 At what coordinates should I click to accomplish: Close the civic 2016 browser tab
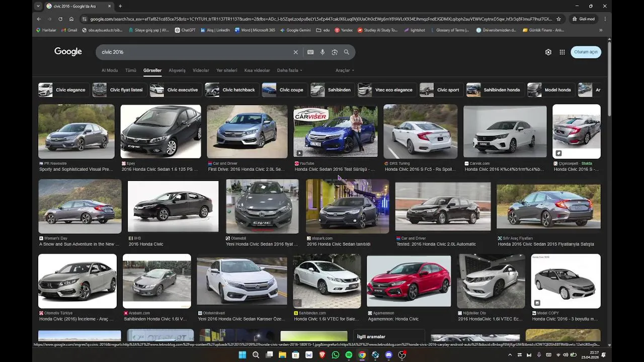[x=109, y=6]
